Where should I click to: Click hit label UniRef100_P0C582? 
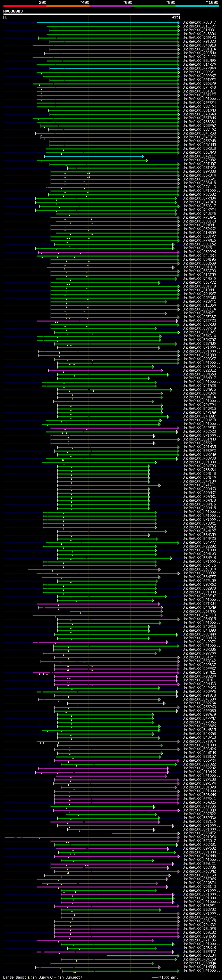pyautogui.click(x=199, y=194)
